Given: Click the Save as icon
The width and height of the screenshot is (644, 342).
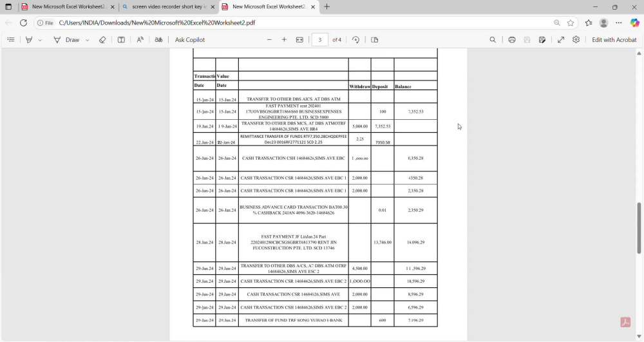Looking at the screenshot, I should [542, 40].
